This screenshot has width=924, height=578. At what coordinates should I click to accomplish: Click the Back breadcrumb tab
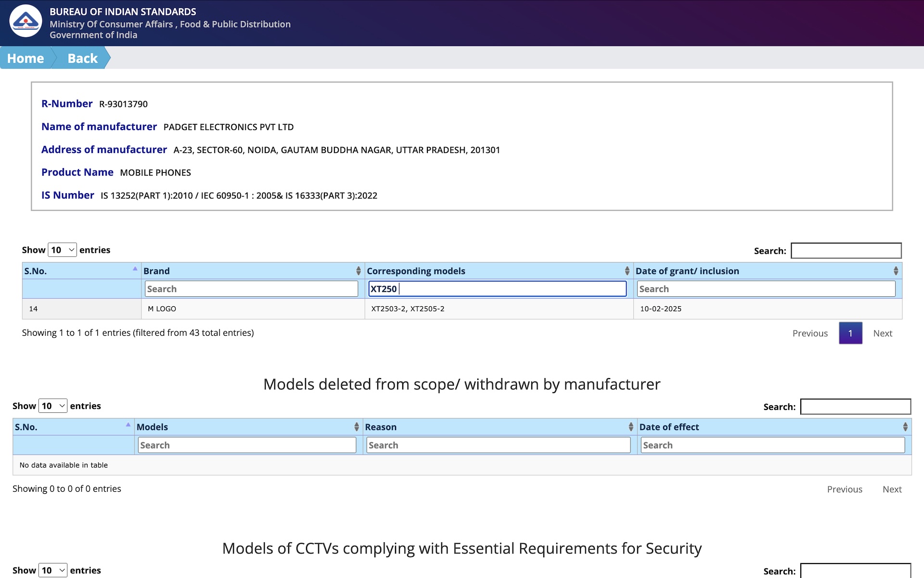pyautogui.click(x=82, y=58)
